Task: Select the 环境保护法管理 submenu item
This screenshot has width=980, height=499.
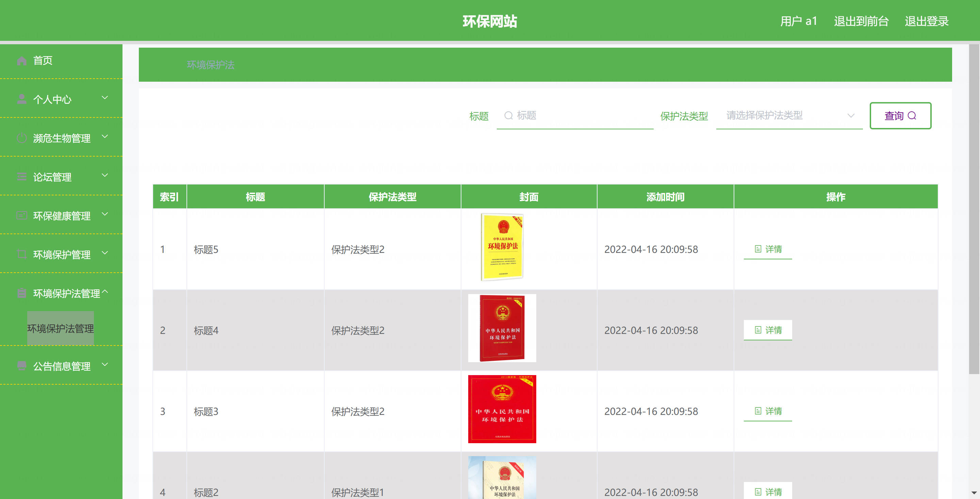Action: [x=61, y=328]
